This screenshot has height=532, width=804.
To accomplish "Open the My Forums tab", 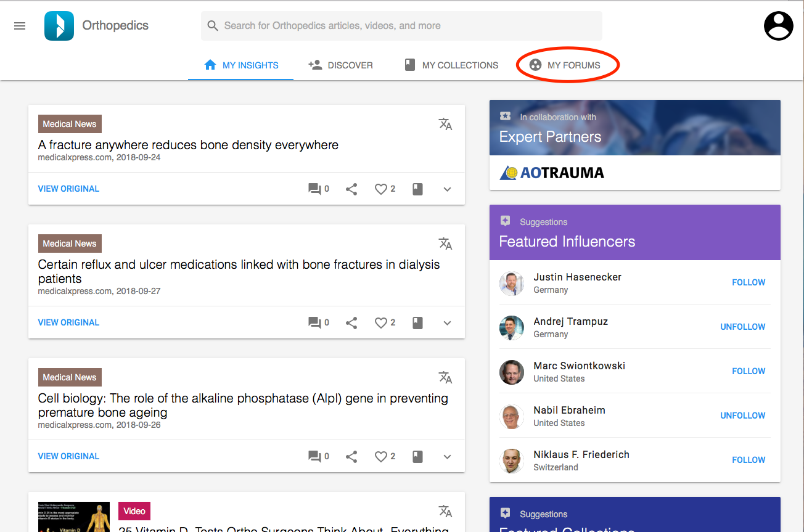I will point(565,65).
